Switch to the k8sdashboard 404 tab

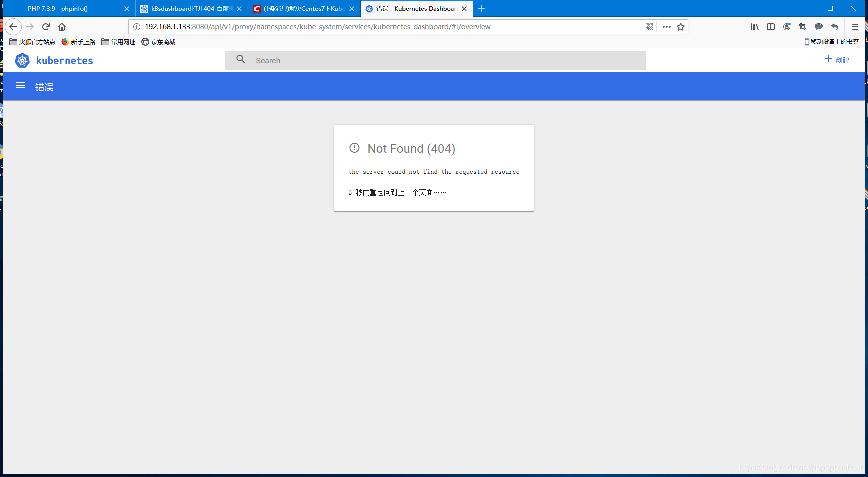192,9
